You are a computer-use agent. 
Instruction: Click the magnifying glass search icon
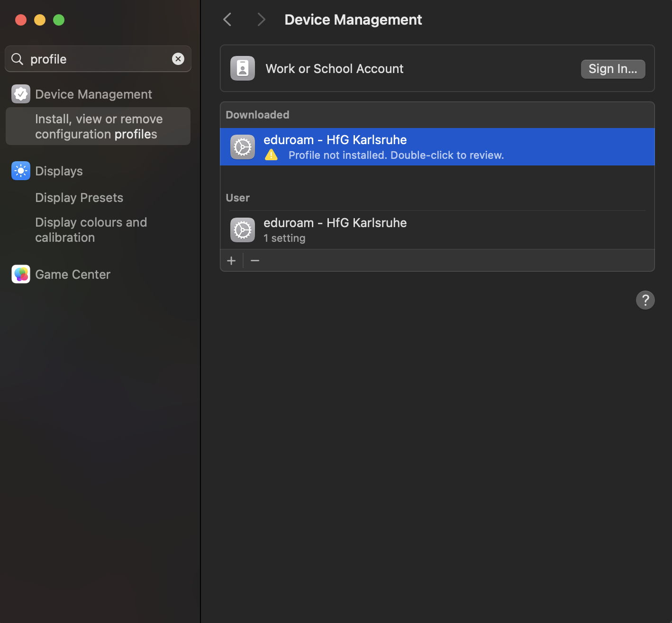click(18, 59)
